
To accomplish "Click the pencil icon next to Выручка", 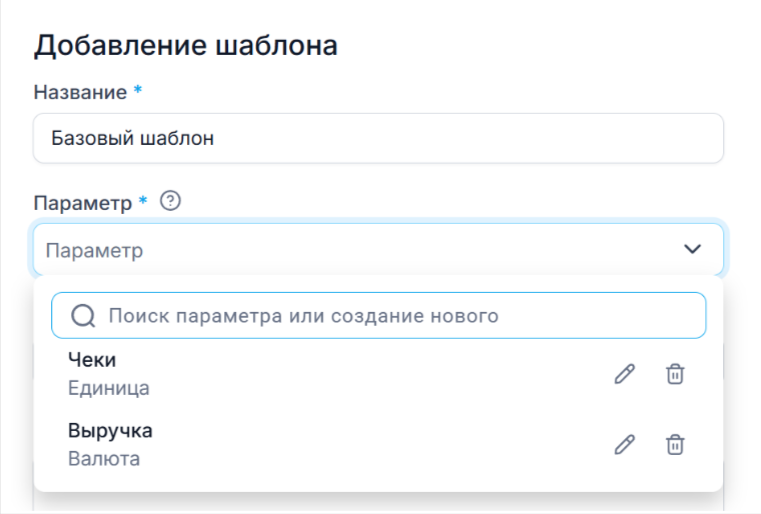I will click(625, 445).
